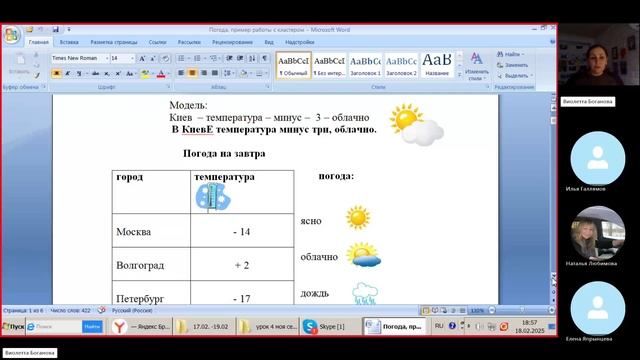Switch to the Разметка страницы tab
Image resolution: width=640 pixels, height=360 pixels.
[x=114, y=42]
